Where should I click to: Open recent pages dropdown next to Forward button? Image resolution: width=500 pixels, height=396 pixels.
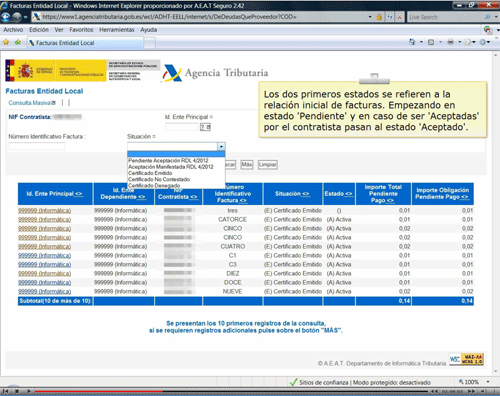coord(26,17)
